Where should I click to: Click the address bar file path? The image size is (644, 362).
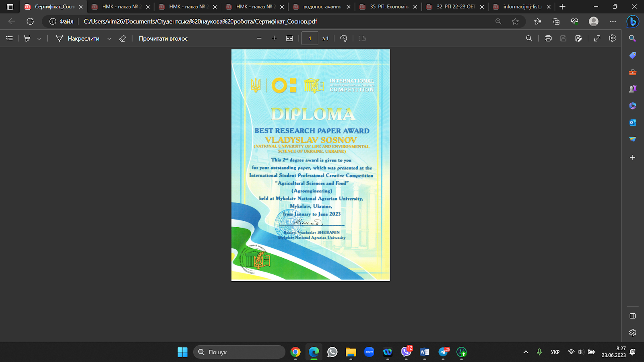click(x=200, y=21)
